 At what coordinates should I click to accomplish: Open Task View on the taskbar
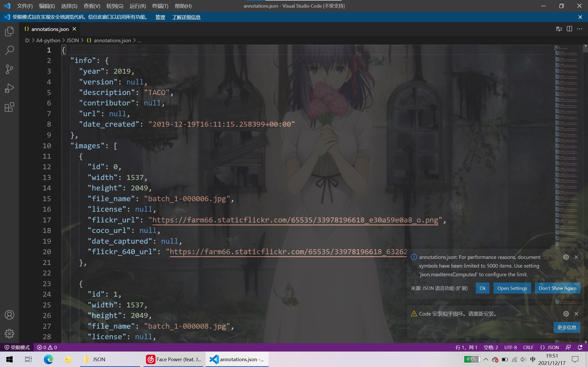[28, 359]
